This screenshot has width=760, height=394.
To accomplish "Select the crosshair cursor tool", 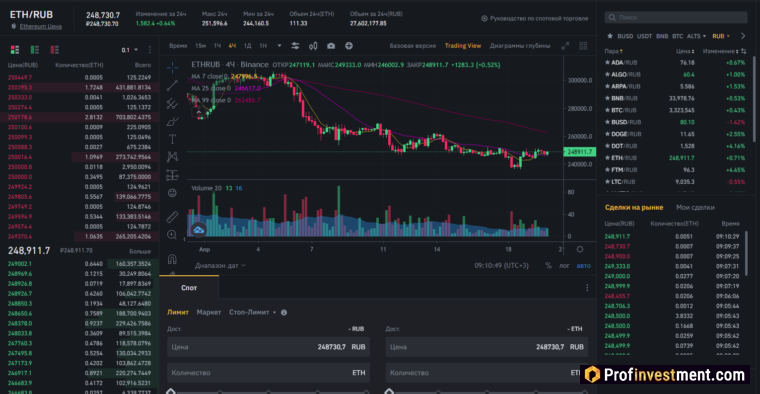I will pyautogui.click(x=173, y=67).
